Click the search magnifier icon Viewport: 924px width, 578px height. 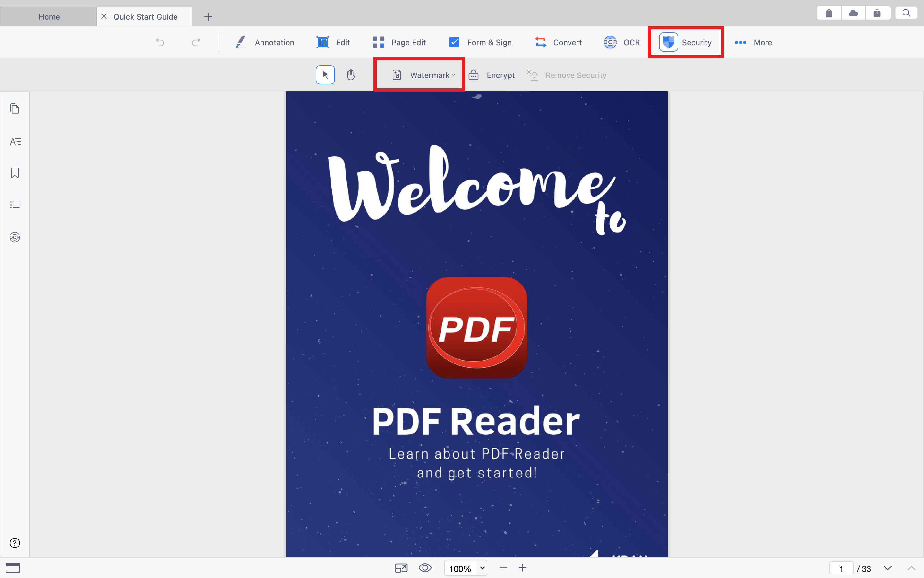pyautogui.click(x=906, y=13)
